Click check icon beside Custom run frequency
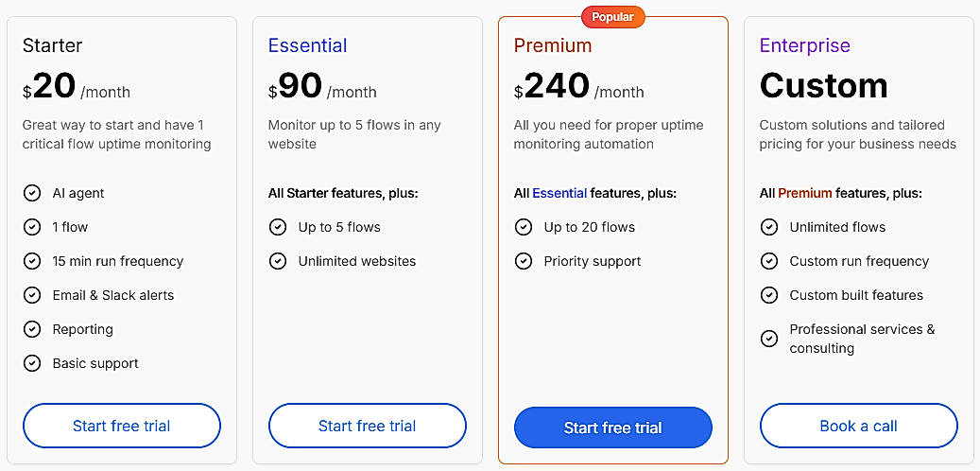Image resolution: width=980 pixels, height=471 pixels. [769, 261]
